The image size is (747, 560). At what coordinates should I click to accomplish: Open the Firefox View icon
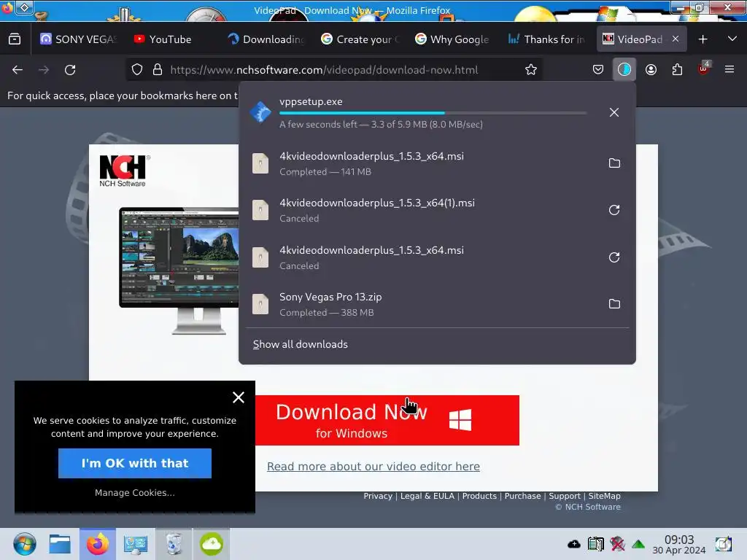[15, 39]
